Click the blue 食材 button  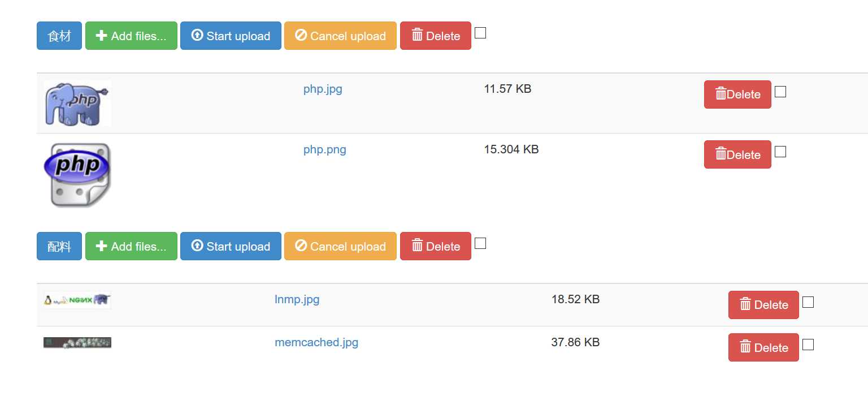[x=59, y=36]
